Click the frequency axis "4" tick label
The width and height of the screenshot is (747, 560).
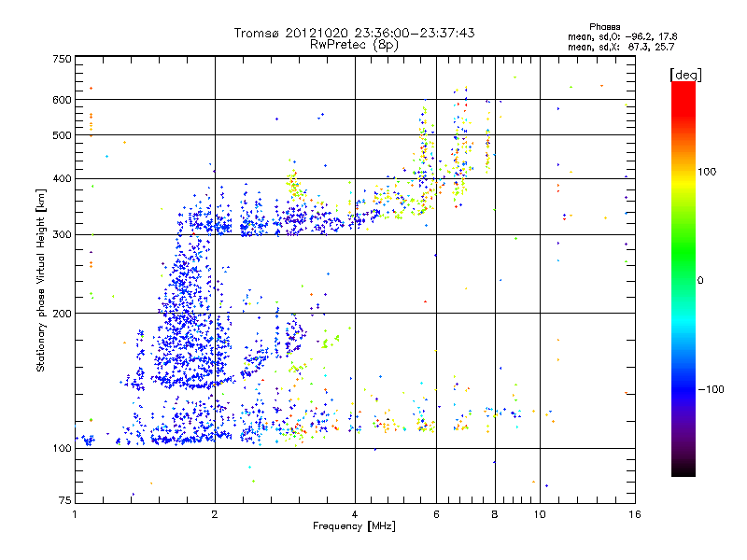[x=355, y=514]
